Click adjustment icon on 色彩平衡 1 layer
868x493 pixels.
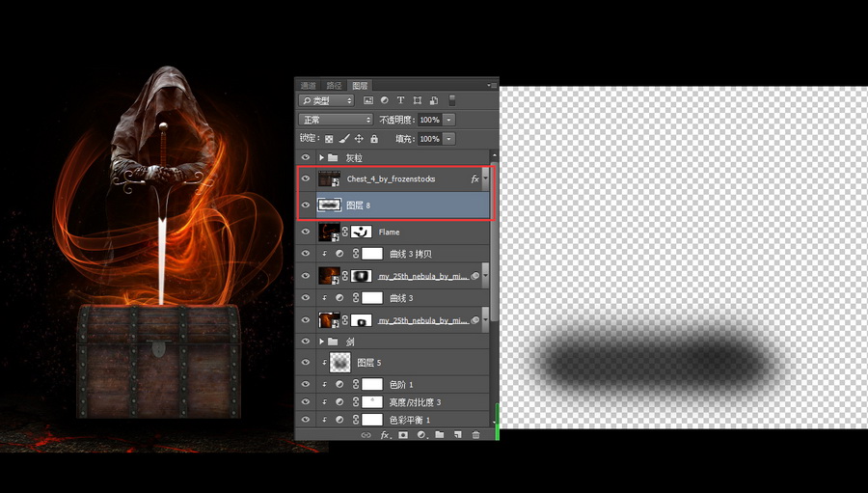[339, 420]
